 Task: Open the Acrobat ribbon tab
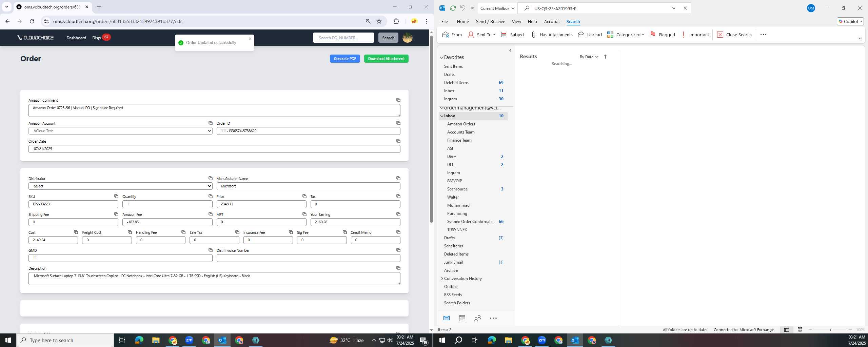point(552,21)
